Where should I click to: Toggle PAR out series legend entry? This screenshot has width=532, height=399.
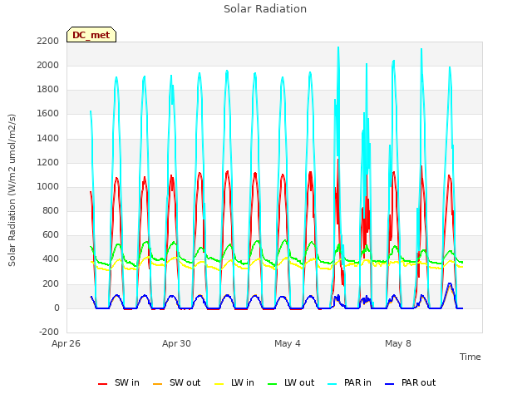coord(411,382)
